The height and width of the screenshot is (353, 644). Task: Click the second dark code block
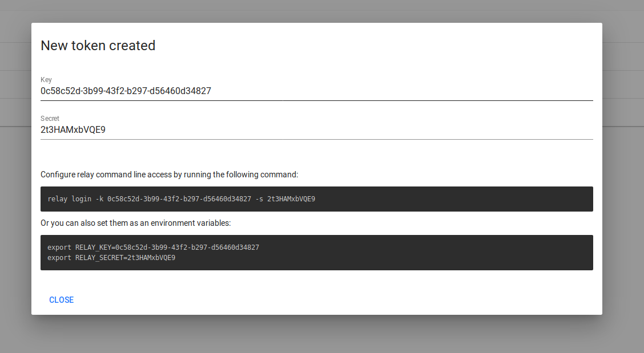click(x=316, y=252)
